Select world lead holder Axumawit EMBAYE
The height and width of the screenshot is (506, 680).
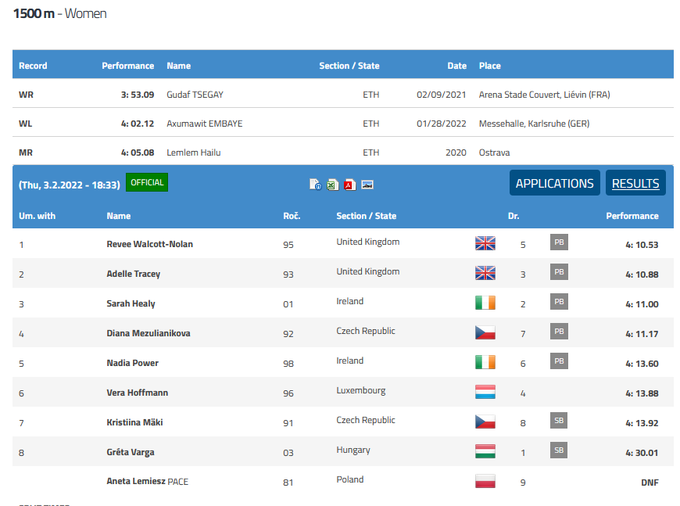[x=205, y=124]
